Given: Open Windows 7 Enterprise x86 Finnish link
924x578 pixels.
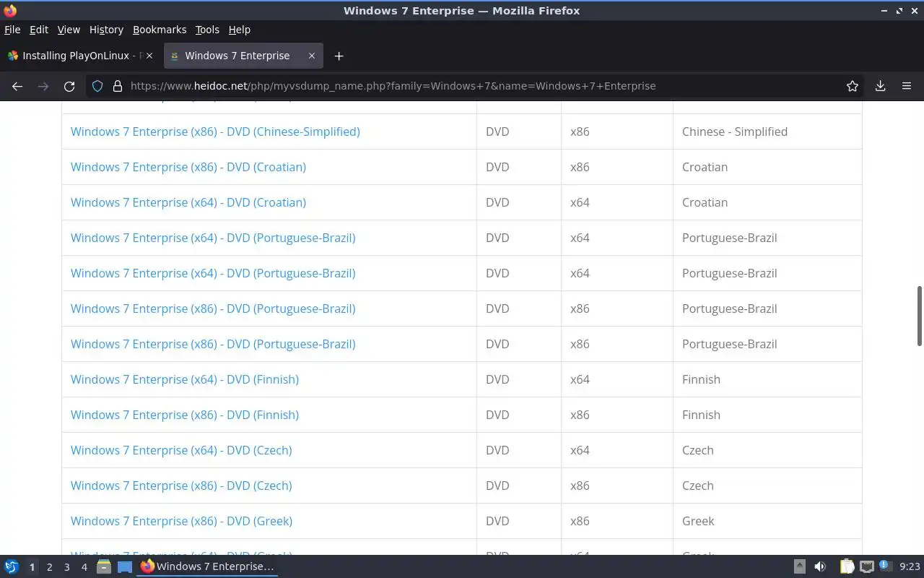Looking at the screenshot, I should (x=185, y=415).
